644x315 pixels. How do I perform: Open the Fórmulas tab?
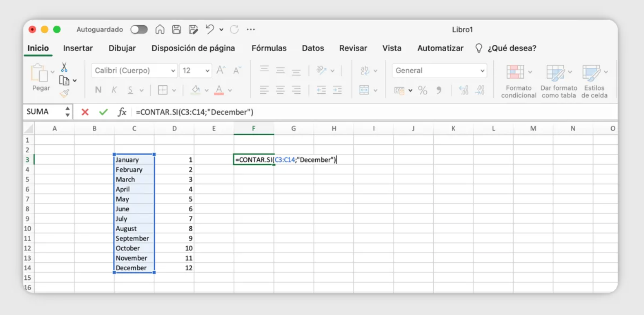tap(269, 48)
